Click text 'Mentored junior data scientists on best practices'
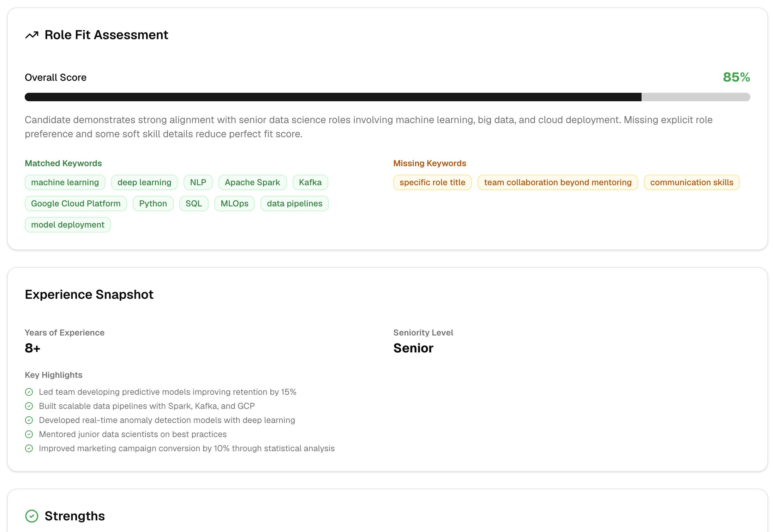 point(133,434)
